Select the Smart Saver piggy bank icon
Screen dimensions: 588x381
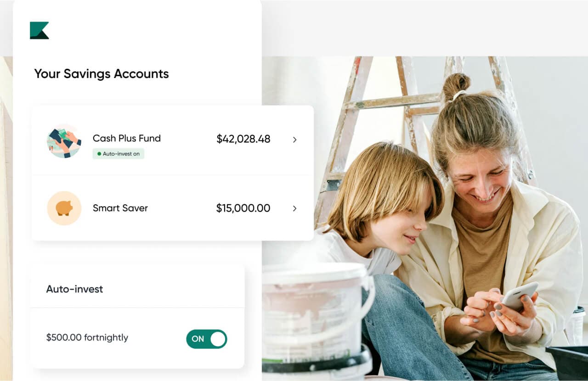[64, 208]
